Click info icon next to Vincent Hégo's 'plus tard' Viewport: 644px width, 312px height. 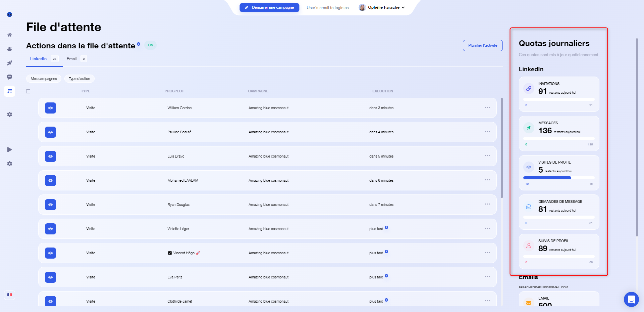(x=386, y=252)
